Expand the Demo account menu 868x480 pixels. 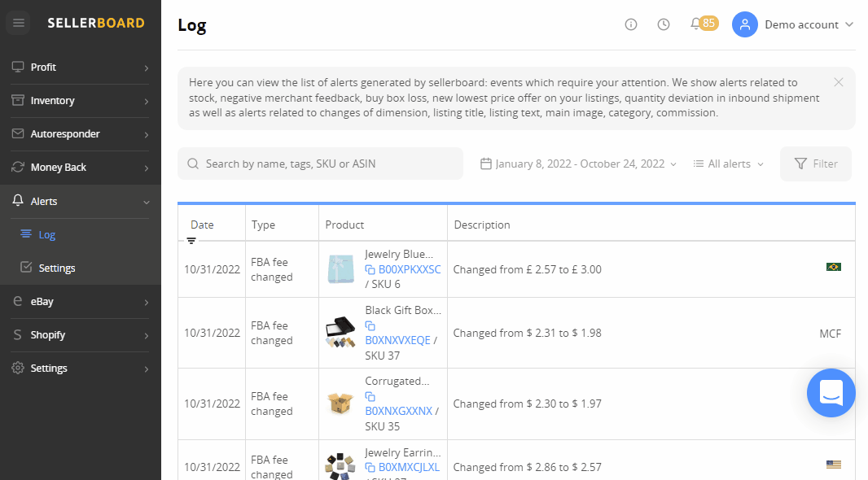[793, 24]
